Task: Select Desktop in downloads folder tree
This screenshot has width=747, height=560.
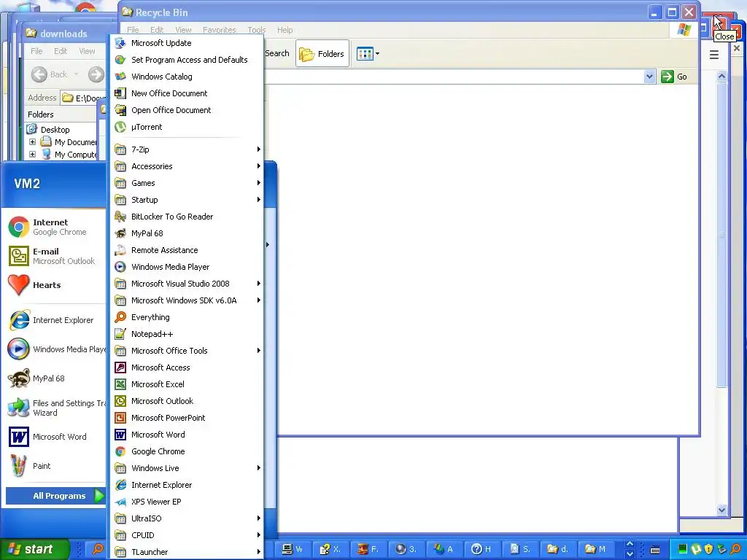Action: [x=55, y=130]
